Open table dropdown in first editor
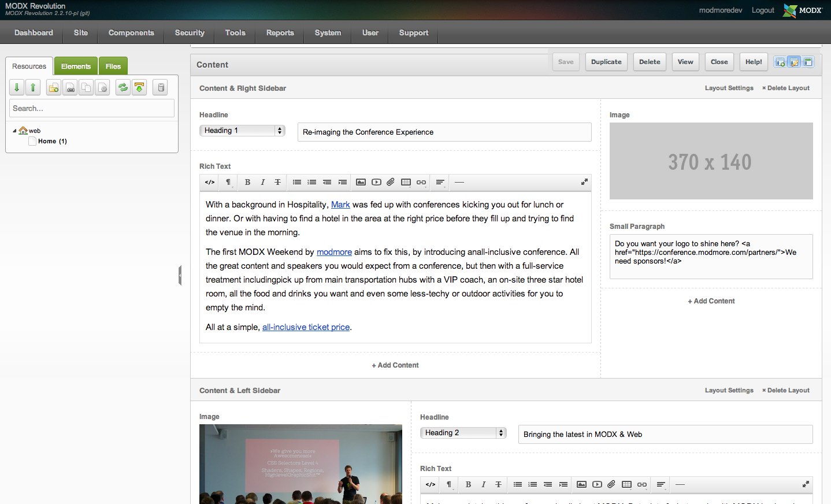 (406, 182)
